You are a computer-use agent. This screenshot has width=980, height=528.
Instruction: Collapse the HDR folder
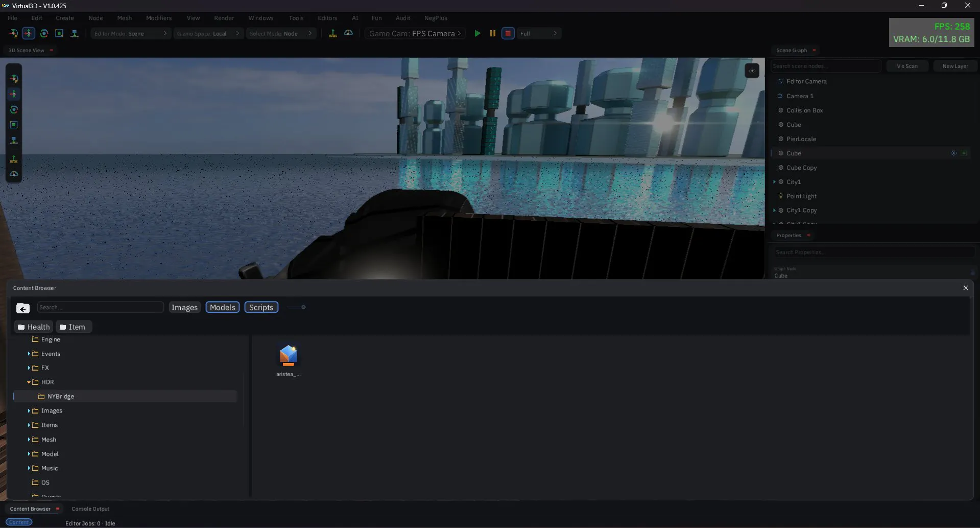tap(29, 382)
